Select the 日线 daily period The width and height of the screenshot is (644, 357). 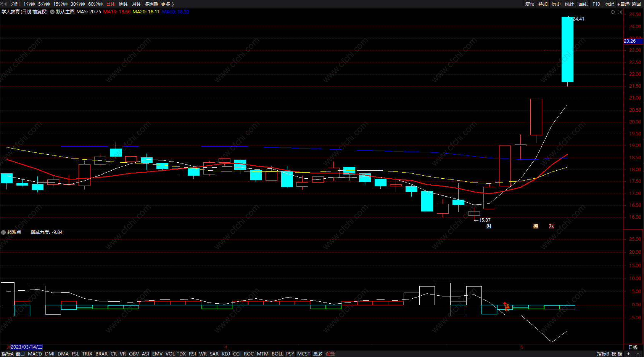click(111, 4)
